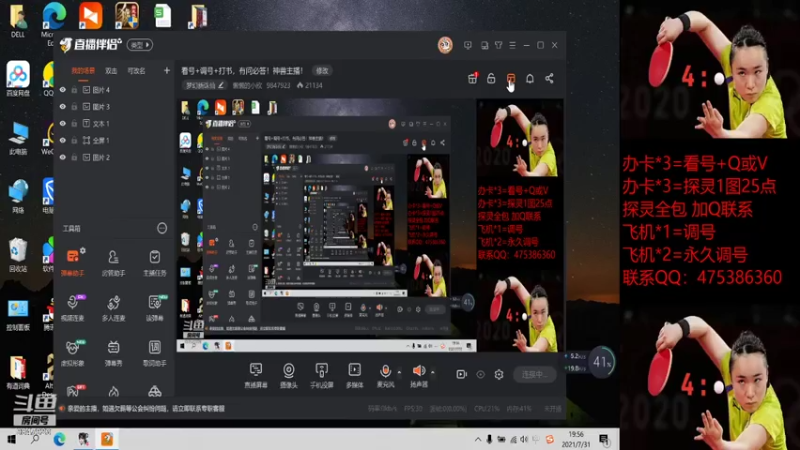Select the 图片 3 source row
The width and height of the screenshot is (800, 450).
tap(115, 107)
